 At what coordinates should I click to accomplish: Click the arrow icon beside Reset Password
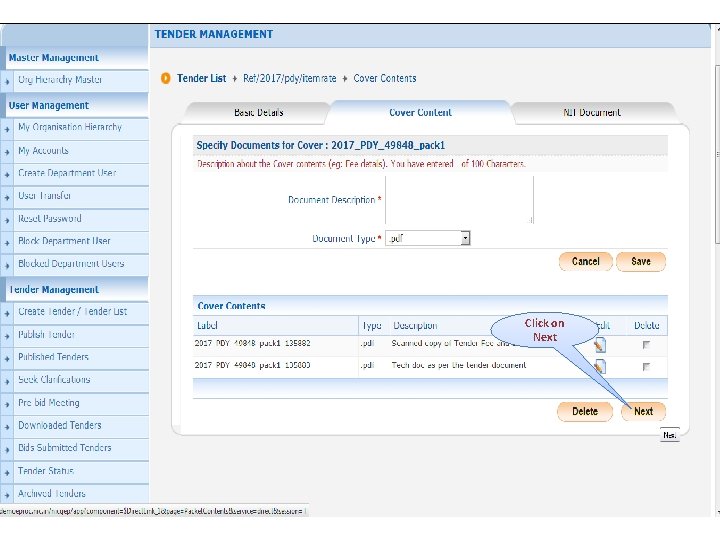(x=7, y=220)
